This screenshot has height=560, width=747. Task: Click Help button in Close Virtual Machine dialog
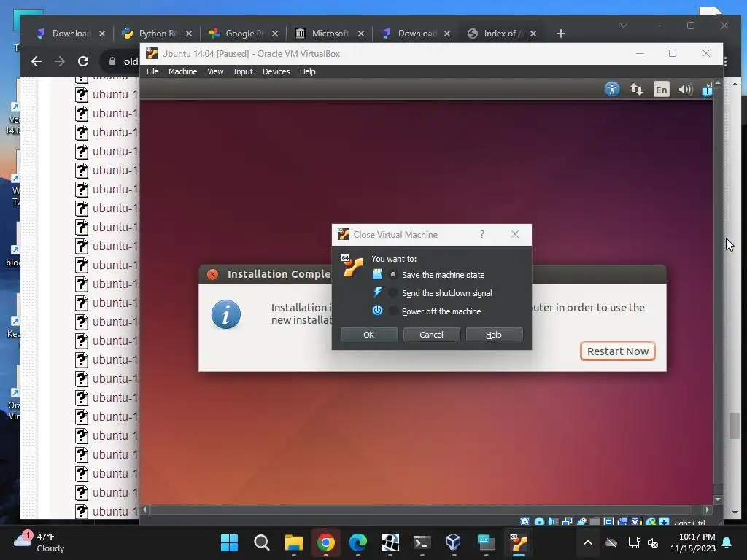(x=494, y=334)
